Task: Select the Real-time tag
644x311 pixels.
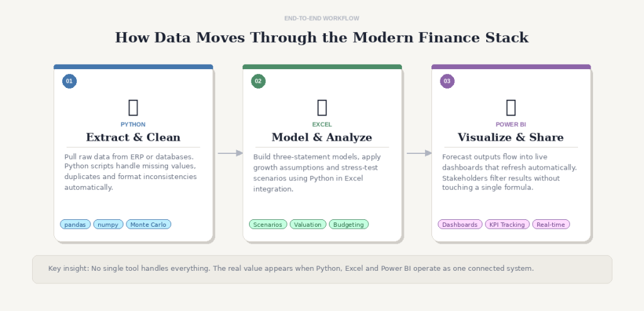Action: pyautogui.click(x=551, y=224)
